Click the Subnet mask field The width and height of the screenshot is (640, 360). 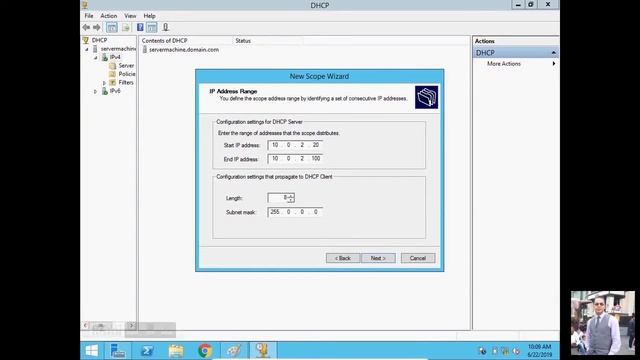pyautogui.click(x=295, y=212)
